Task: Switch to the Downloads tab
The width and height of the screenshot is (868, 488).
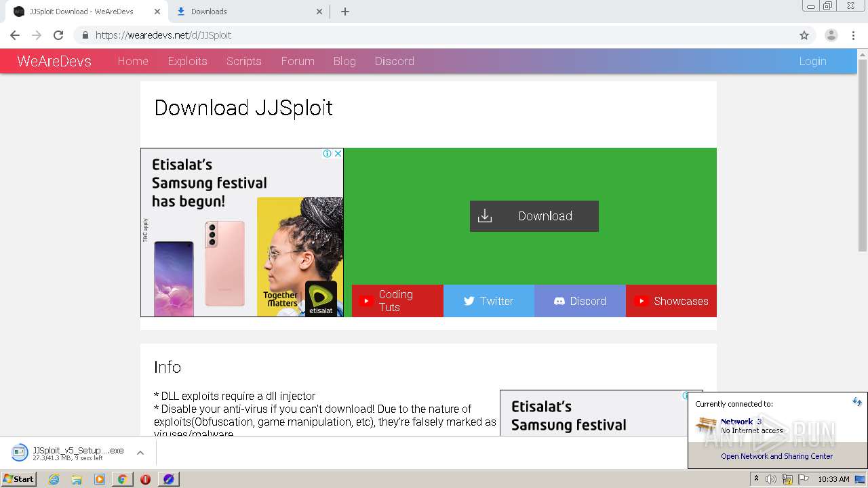Action: tap(248, 12)
